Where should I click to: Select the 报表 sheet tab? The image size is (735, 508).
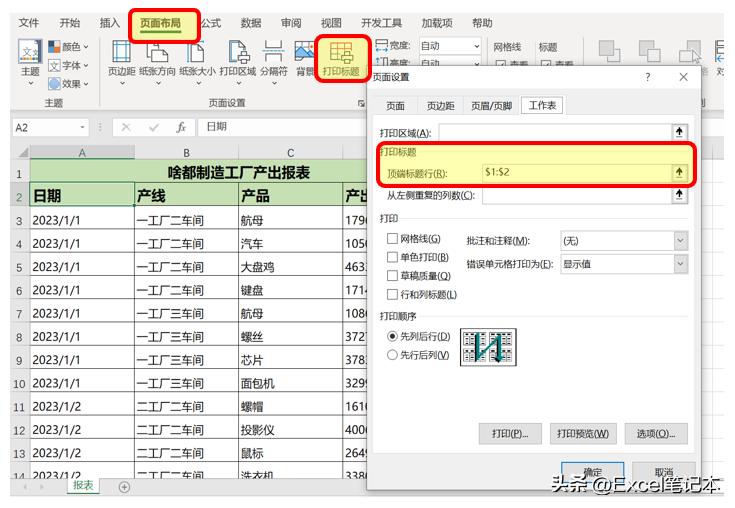point(83,486)
